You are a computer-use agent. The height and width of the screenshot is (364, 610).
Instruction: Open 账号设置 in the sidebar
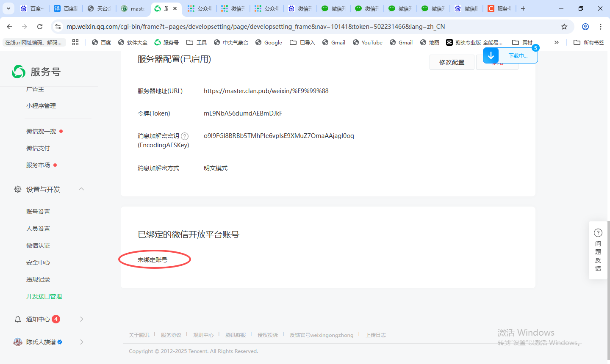38,212
